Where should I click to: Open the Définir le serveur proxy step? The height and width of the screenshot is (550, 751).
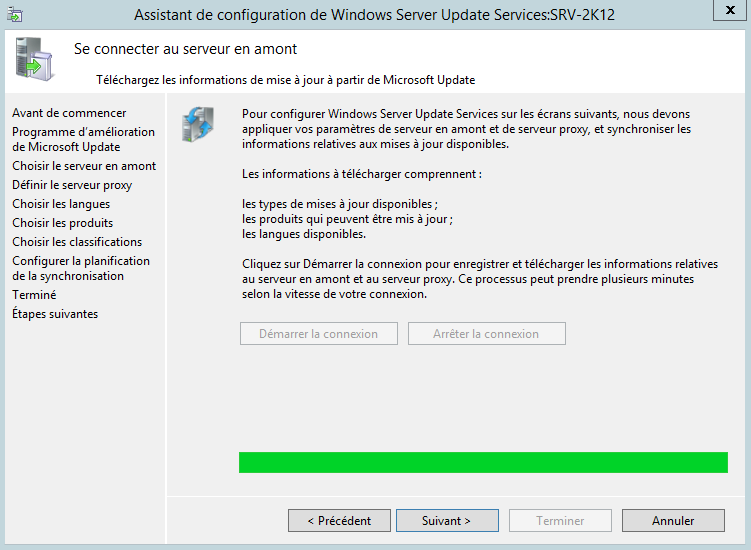point(72,185)
